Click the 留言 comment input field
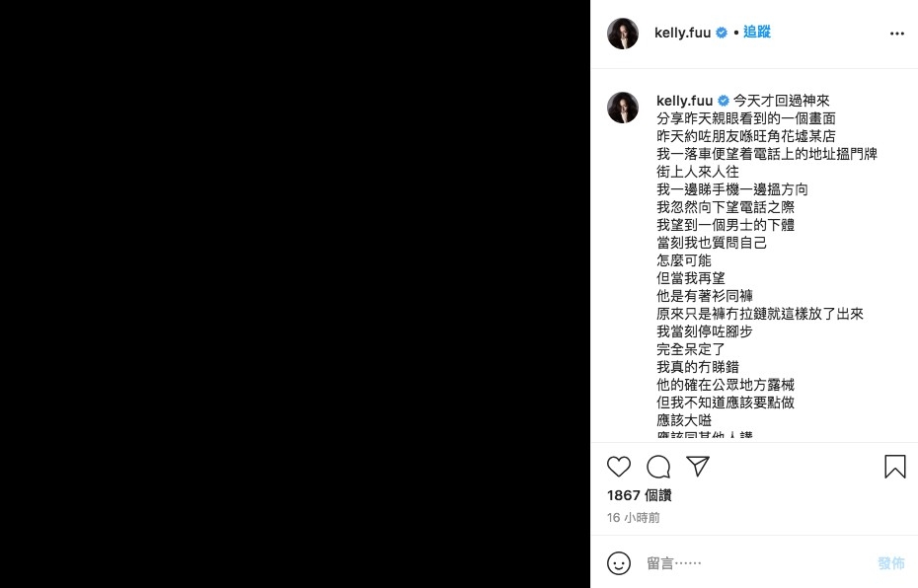Viewport: 918px width, 588px height. pyautogui.click(x=755, y=563)
